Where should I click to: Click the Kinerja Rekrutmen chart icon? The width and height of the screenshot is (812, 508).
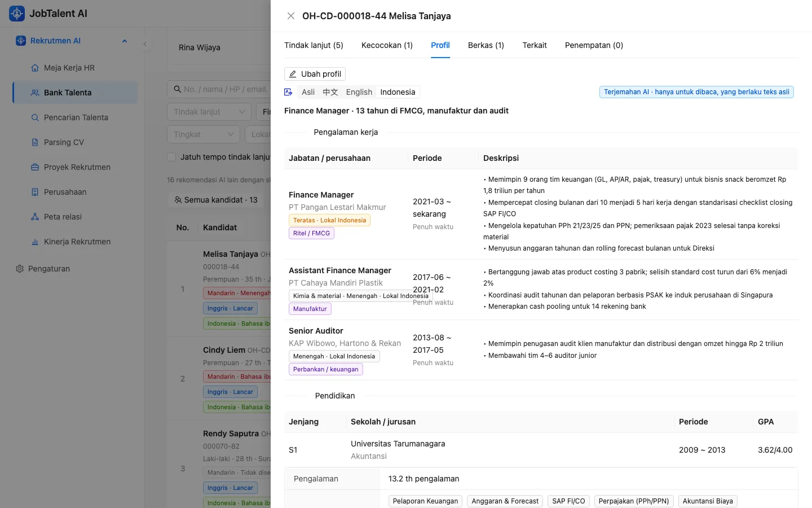pyautogui.click(x=35, y=242)
